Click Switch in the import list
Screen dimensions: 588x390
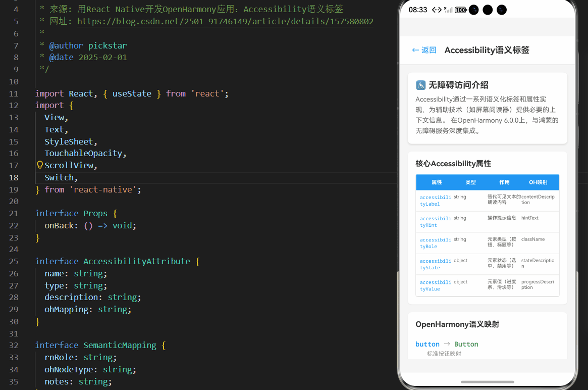59,177
